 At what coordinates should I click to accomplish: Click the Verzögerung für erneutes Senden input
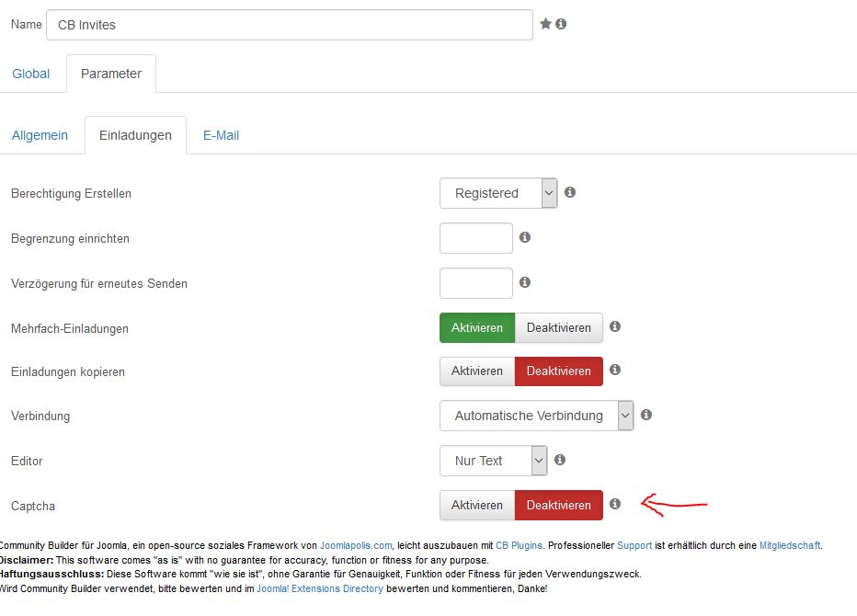tap(476, 283)
